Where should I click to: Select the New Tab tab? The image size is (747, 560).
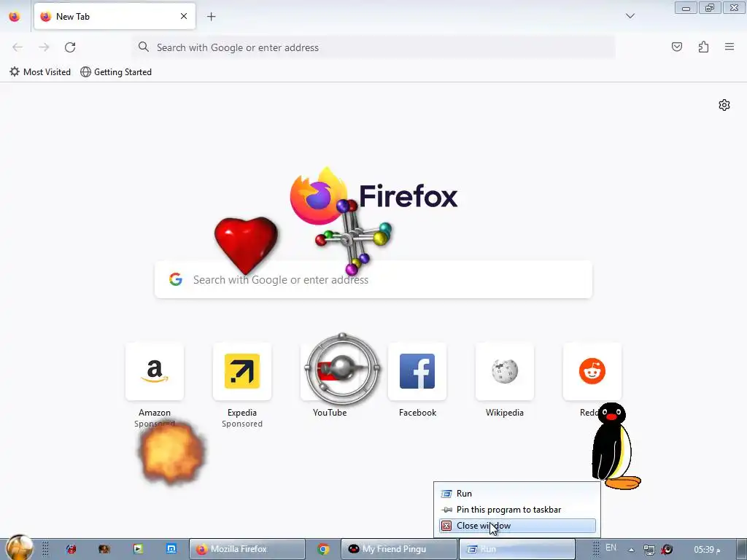(x=115, y=17)
